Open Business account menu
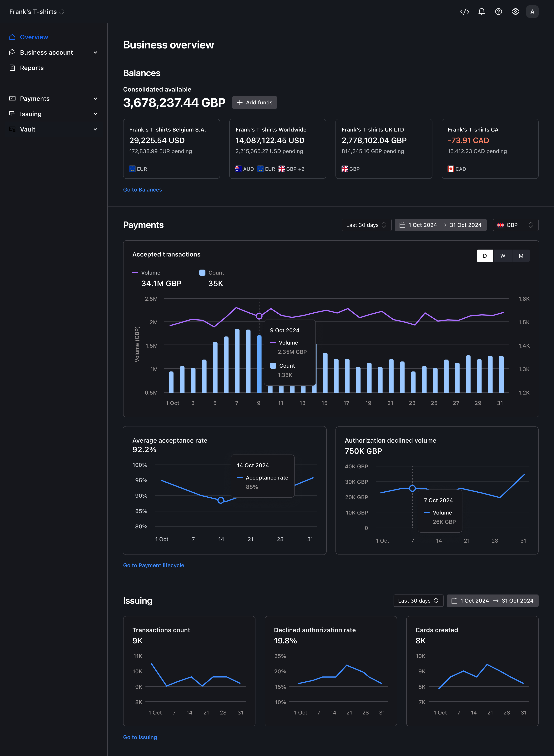The height and width of the screenshot is (756, 554). tap(54, 53)
